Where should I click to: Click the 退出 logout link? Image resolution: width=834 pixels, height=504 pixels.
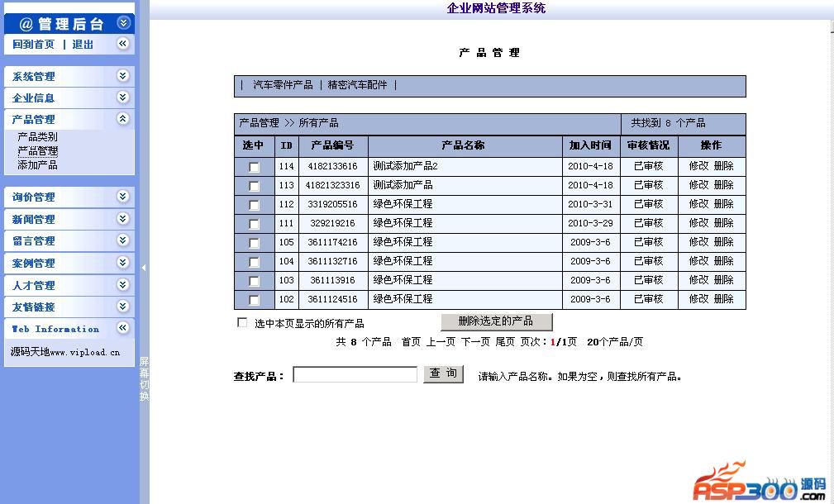pos(83,45)
